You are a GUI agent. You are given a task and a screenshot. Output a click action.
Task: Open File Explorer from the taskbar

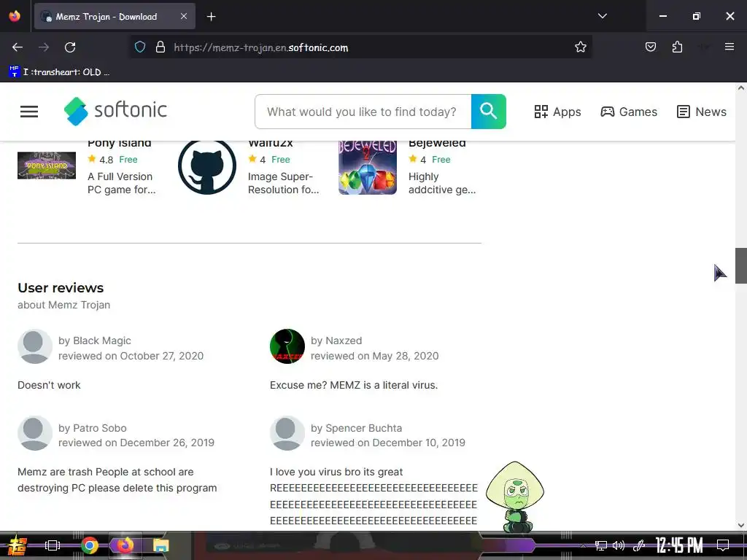(x=161, y=545)
